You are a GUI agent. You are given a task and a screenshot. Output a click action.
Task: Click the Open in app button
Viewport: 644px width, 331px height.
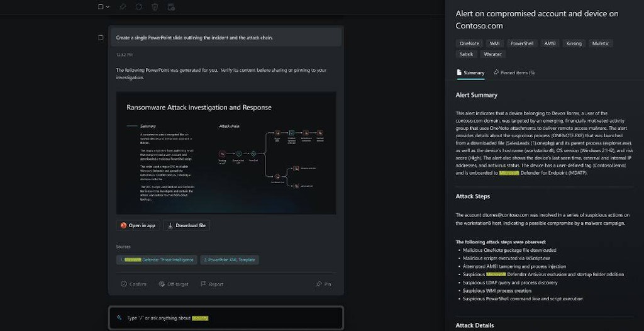pos(138,225)
